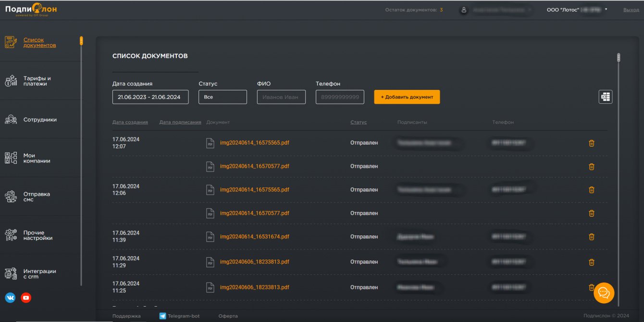Focus the ФИО search field
Screen dimensions: 644x322
pos(281,97)
